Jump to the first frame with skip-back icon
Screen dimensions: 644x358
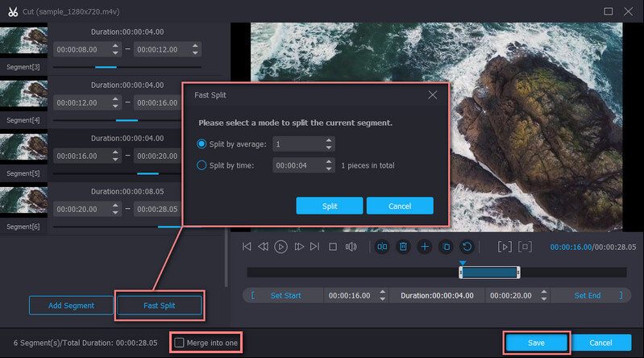tap(247, 247)
